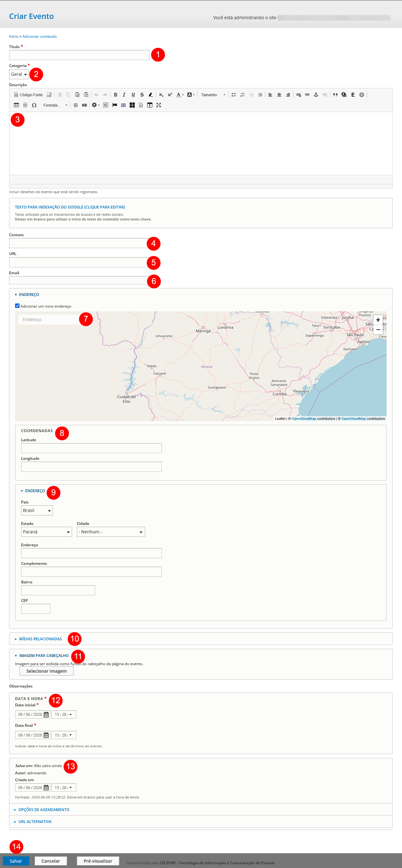
Task: Apply superscript formatting
Action: pos(170,95)
